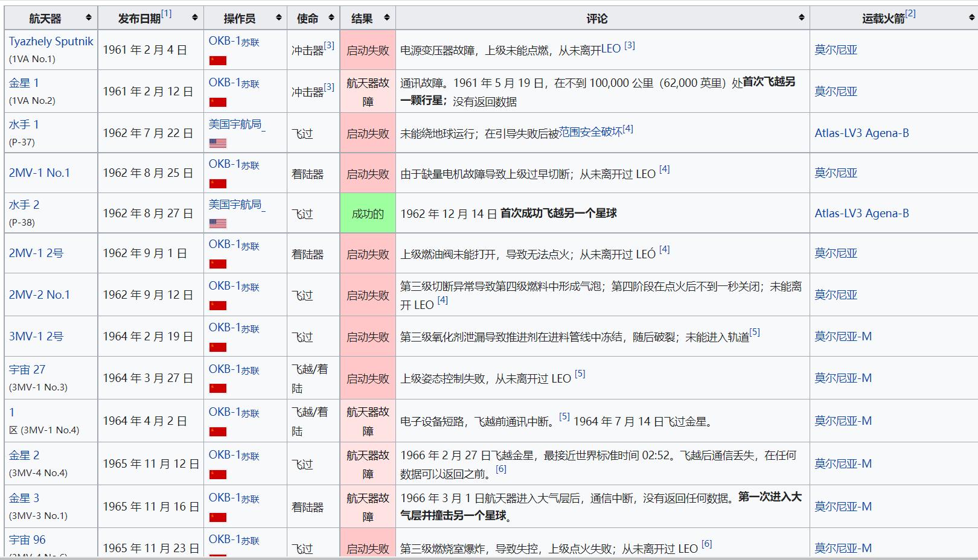Image resolution: width=978 pixels, height=560 pixels.
Task: Open the 莫尔尼亚-M link in 宇宙 27 row
Action: point(843,378)
